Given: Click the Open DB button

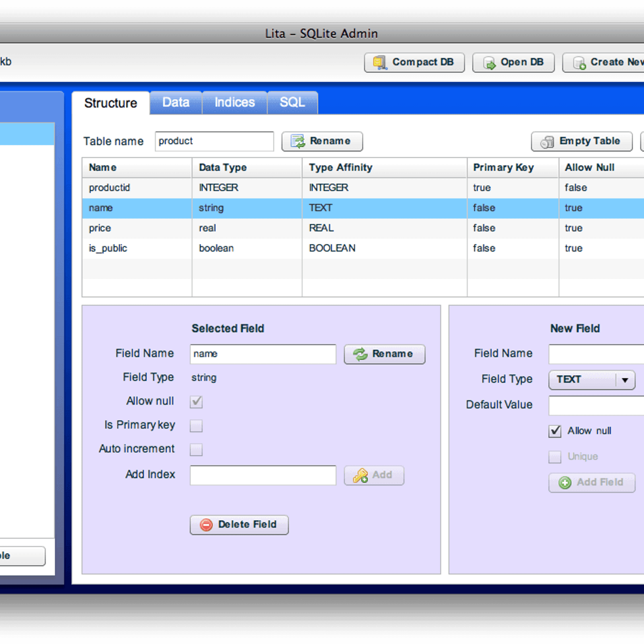Looking at the screenshot, I should point(513,62).
